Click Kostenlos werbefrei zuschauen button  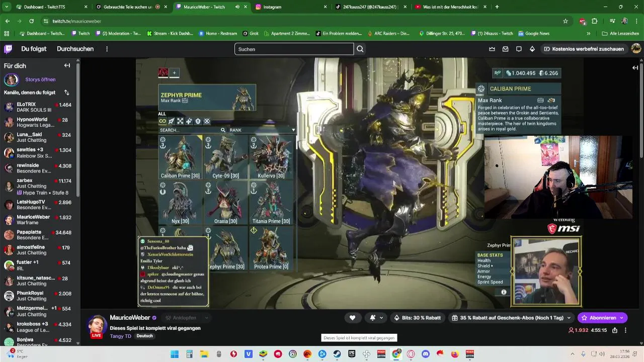point(584,49)
